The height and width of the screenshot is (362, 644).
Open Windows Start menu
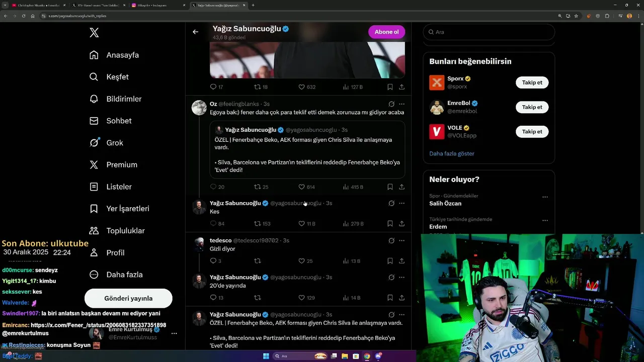click(266, 356)
